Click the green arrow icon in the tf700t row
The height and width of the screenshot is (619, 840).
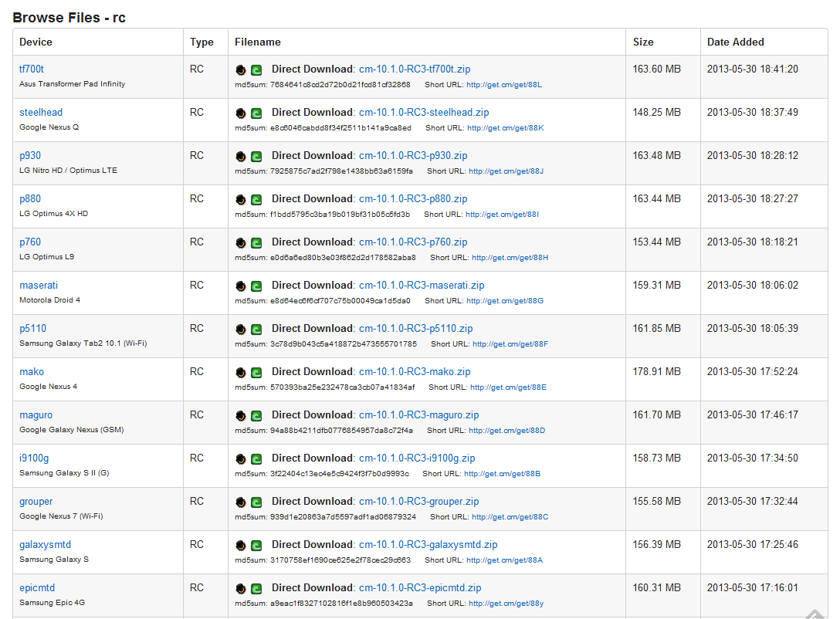coord(256,70)
